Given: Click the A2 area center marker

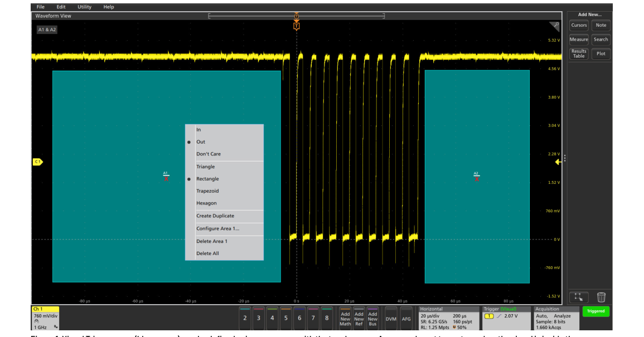Looking at the screenshot, I should [x=476, y=177].
